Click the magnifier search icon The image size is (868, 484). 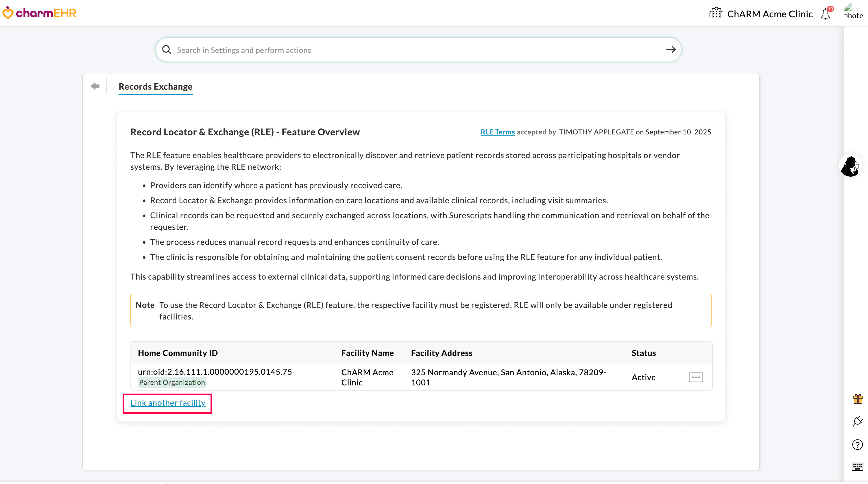coord(167,50)
